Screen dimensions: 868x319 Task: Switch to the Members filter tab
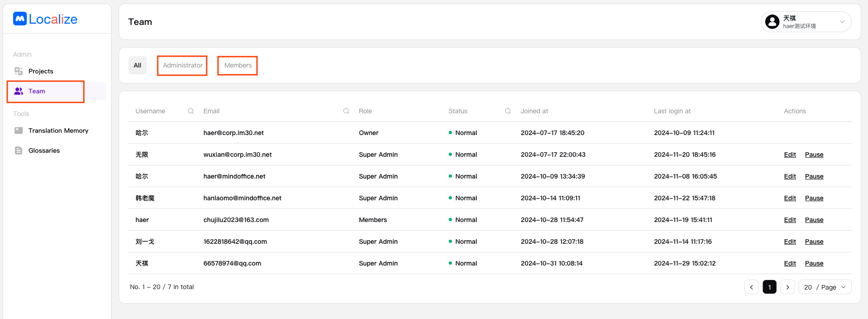pos(238,65)
